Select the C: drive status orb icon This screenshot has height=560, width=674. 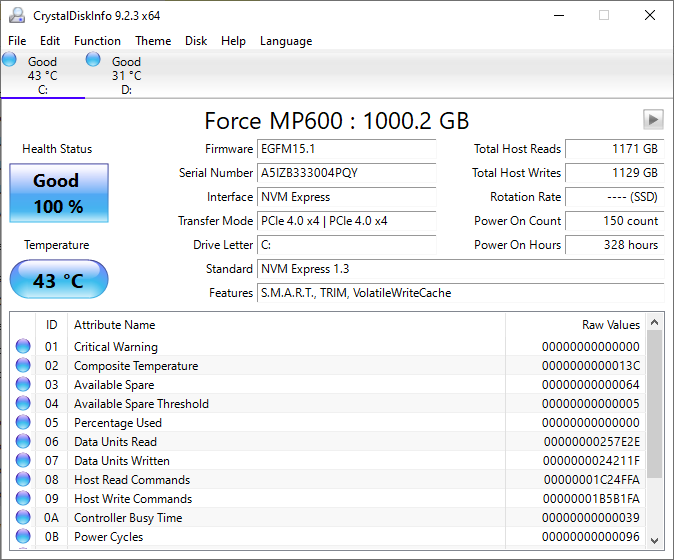coord(9,59)
